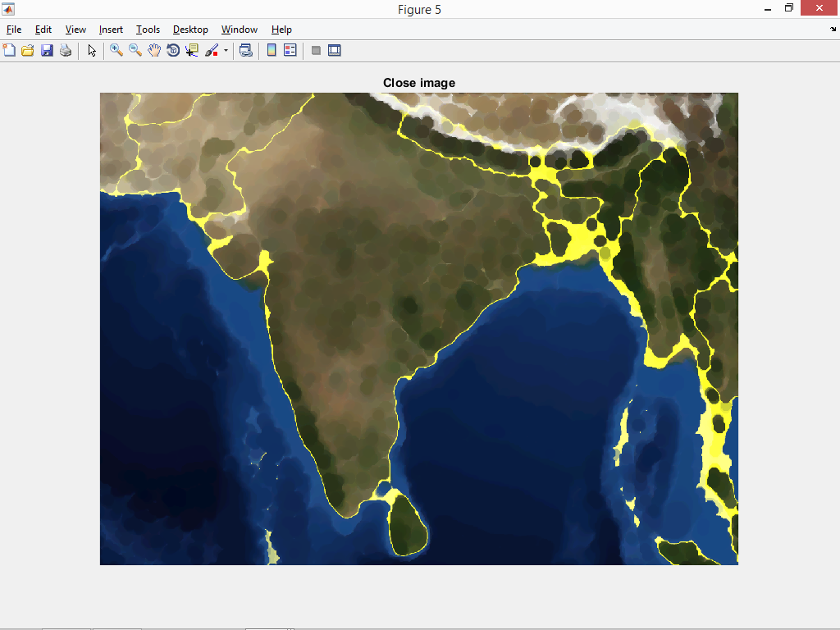The image size is (840, 630).
Task: Click the Hide Plot Tools icon
Action: point(316,50)
